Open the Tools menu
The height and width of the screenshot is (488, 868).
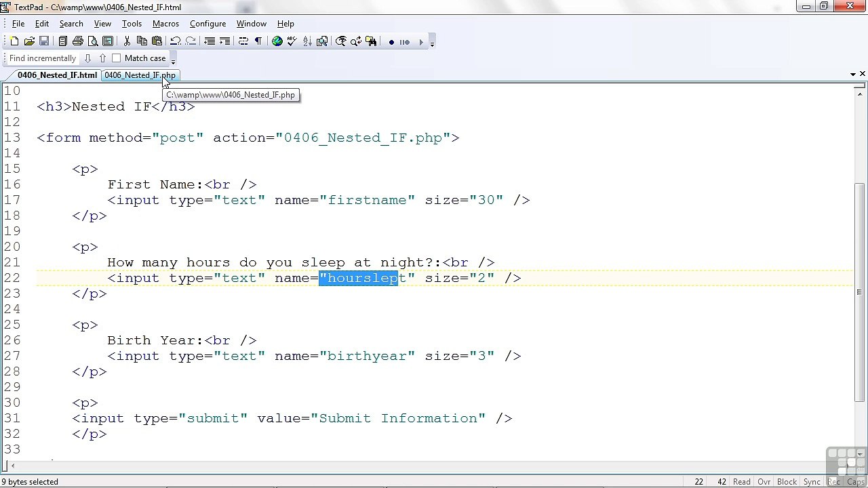(132, 24)
